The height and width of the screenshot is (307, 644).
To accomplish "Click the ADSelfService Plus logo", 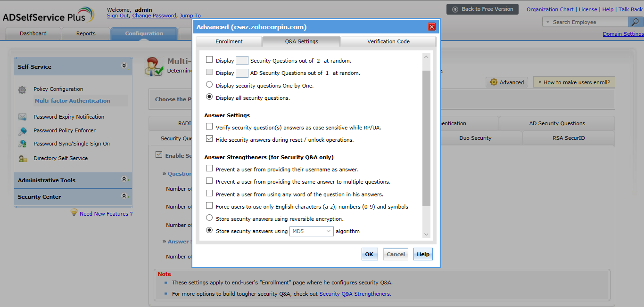I will (48, 15).
